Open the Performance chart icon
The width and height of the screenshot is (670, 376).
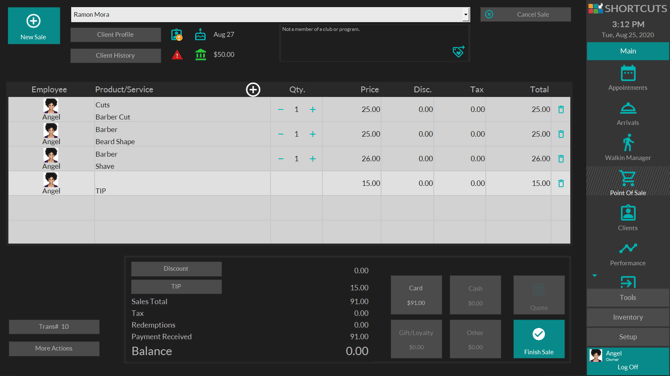click(x=628, y=248)
